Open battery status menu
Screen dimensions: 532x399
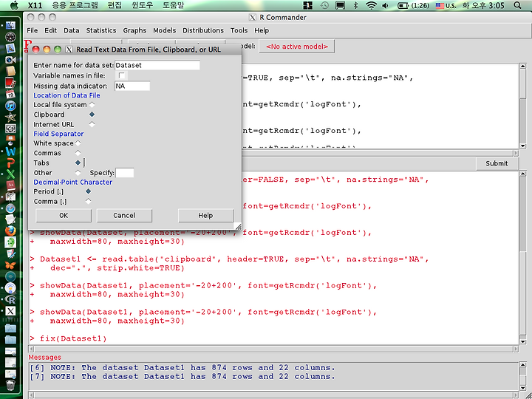coord(413,5)
